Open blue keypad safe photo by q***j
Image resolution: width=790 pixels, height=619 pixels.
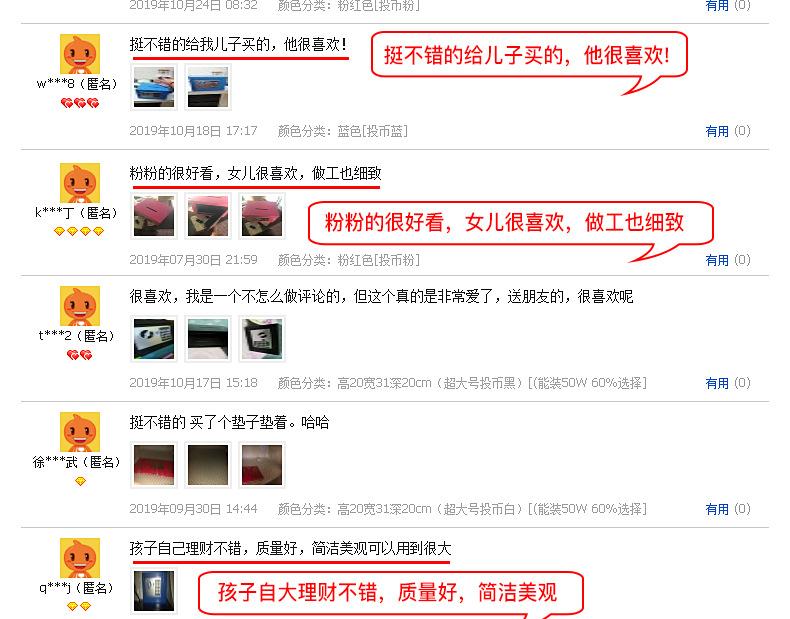tap(154, 591)
